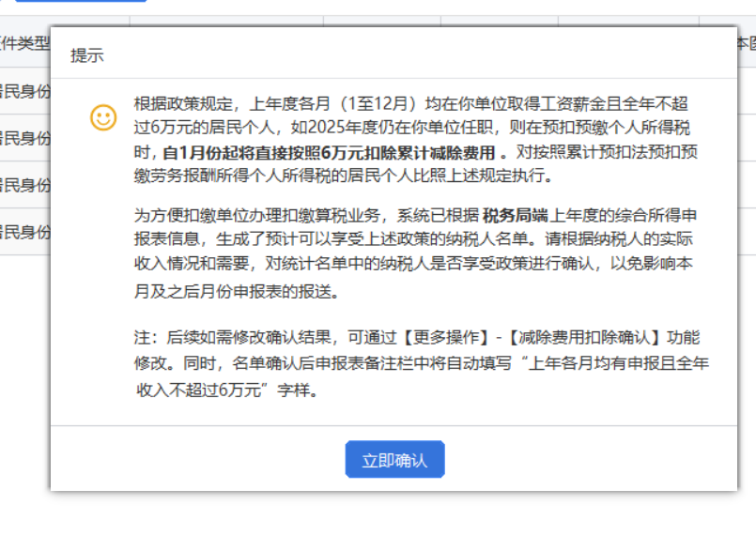Click quoted text 上年各月均有申报且全年收入不超过6万元
The width and height of the screenshot is (756, 551).
coord(423,376)
